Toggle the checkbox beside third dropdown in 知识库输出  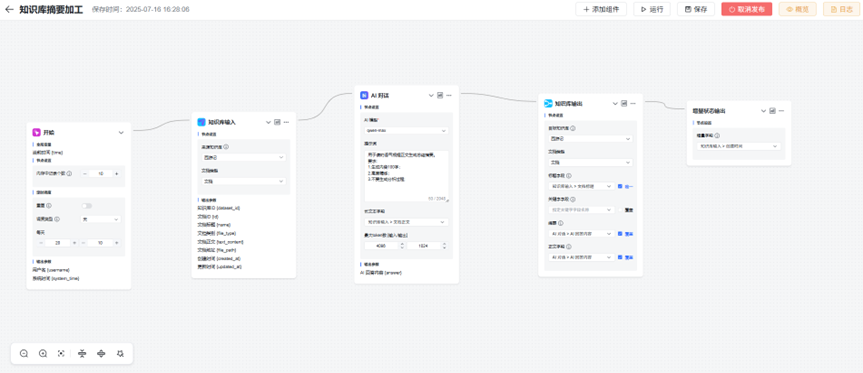620,186
